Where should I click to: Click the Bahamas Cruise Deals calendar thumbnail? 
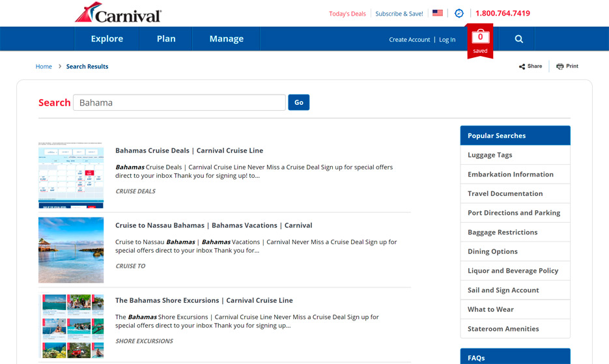(71, 175)
